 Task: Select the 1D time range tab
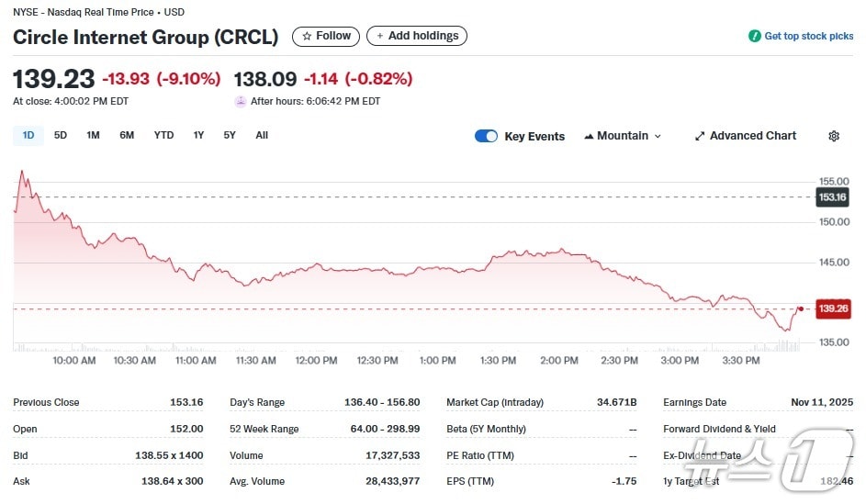coord(28,136)
